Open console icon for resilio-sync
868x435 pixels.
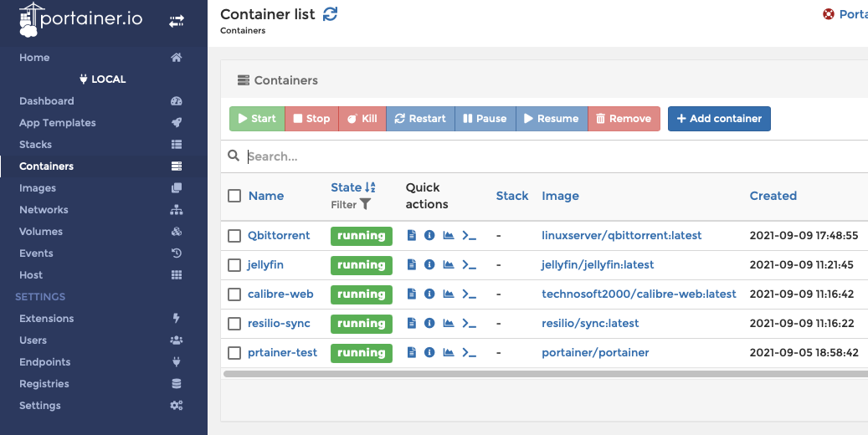pyautogui.click(x=470, y=323)
